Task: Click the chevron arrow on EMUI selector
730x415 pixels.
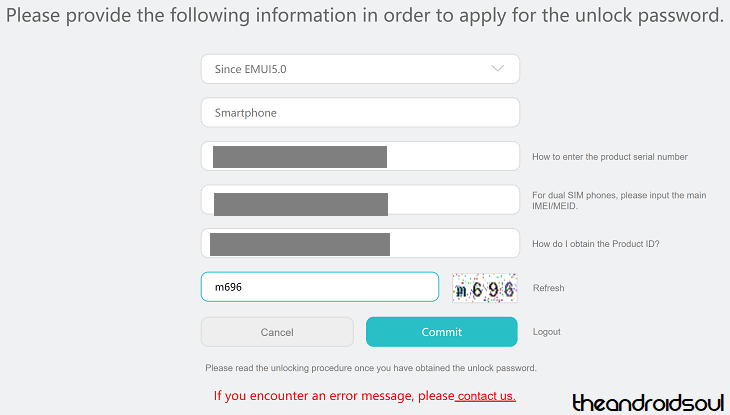Action: pyautogui.click(x=498, y=69)
